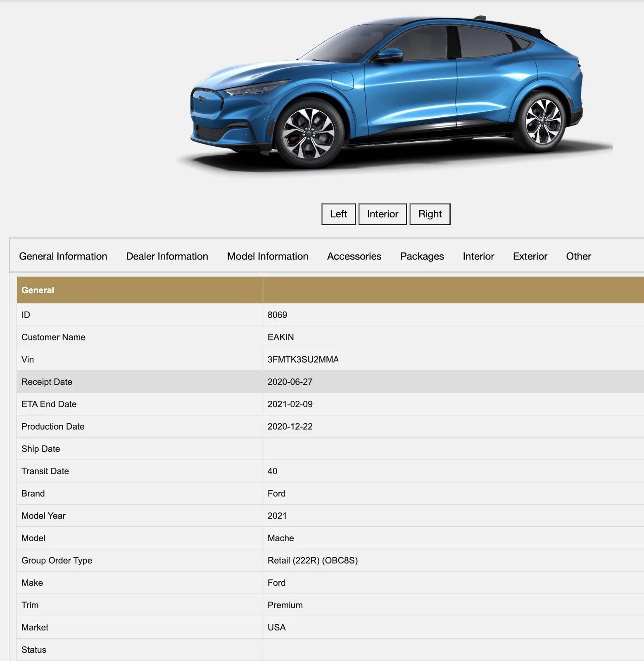
Task: Switch to Model Information tab
Action: pyautogui.click(x=268, y=256)
